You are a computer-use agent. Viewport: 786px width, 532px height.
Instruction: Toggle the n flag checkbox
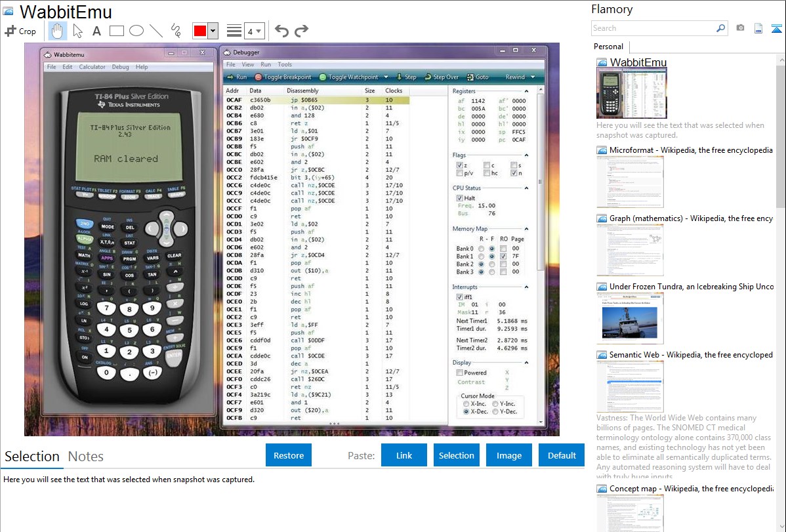coord(514,173)
